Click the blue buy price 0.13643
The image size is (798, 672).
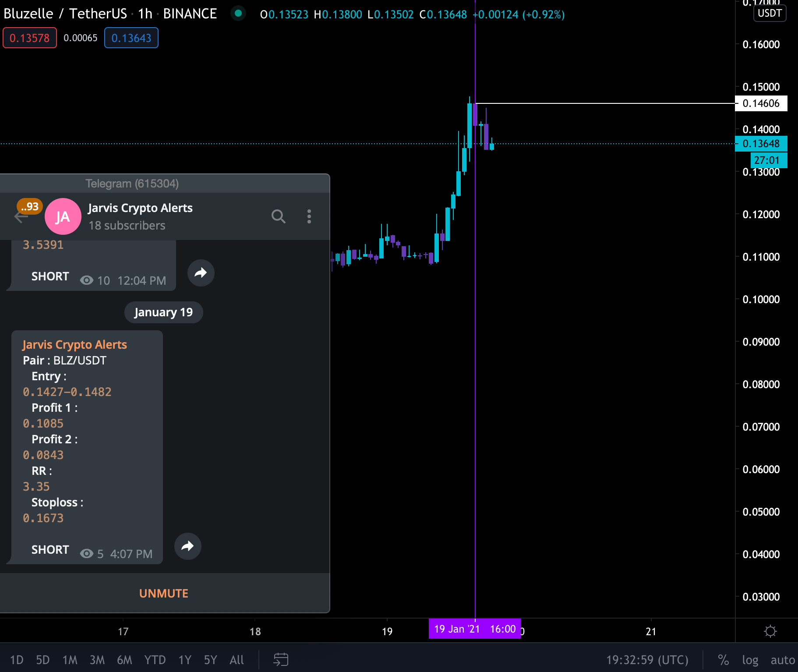pos(131,38)
